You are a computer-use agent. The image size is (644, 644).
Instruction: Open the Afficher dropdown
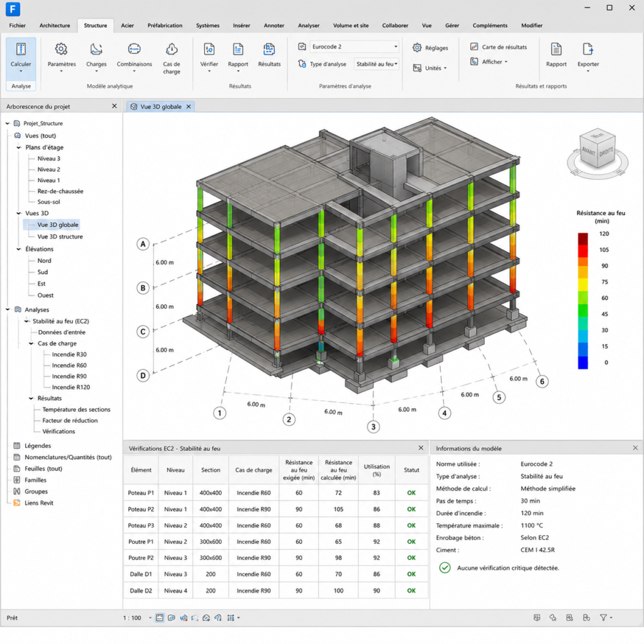coord(489,62)
